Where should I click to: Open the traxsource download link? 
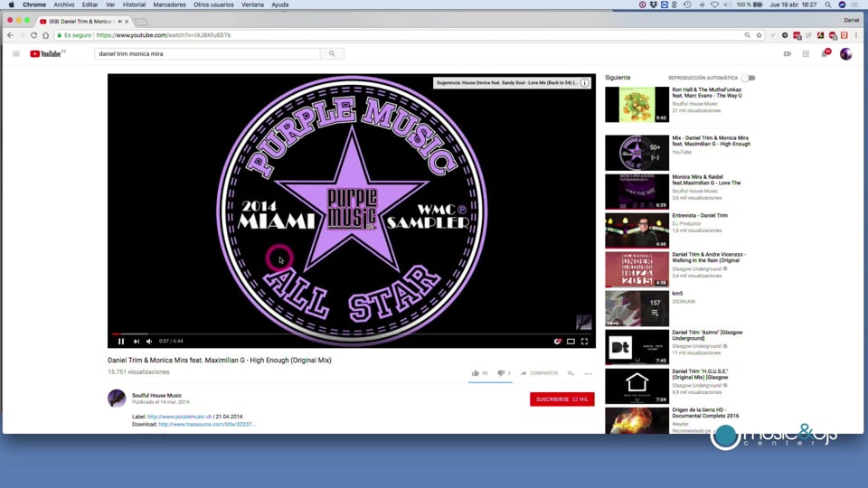click(206, 425)
